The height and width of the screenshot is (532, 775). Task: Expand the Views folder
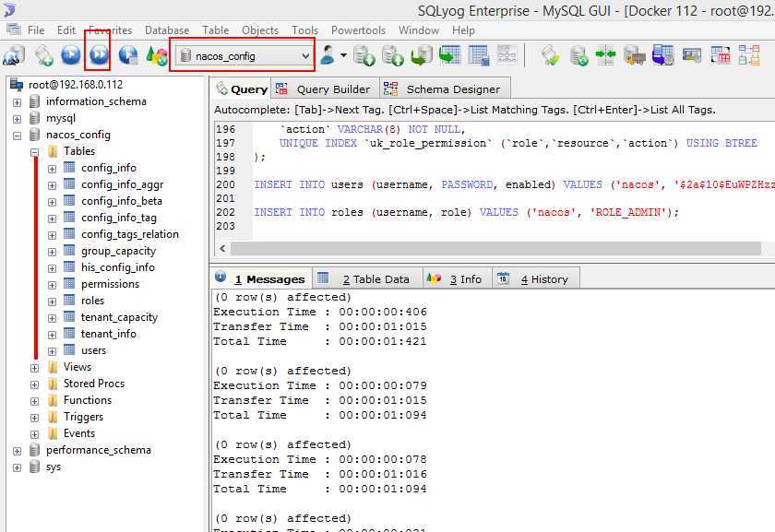click(35, 368)
